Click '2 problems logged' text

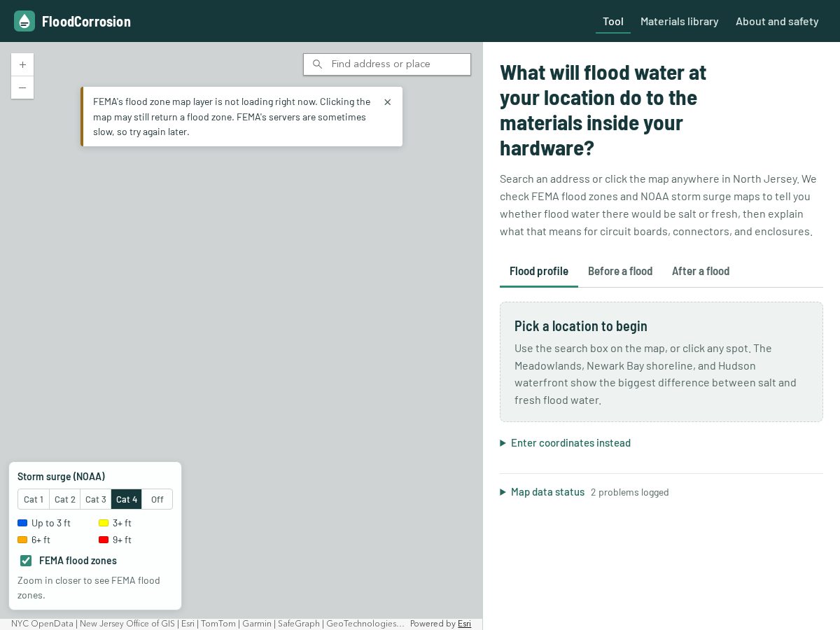point(630,492)
